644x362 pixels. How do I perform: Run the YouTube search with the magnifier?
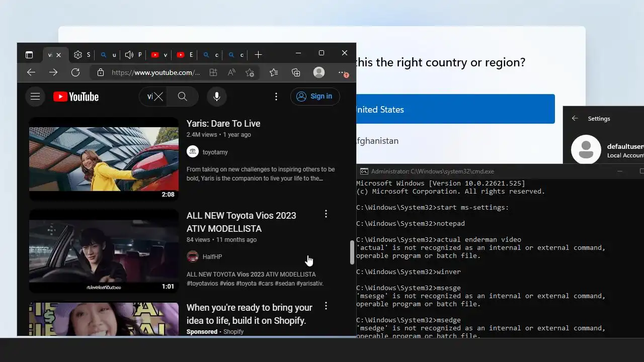click(183, 97)
